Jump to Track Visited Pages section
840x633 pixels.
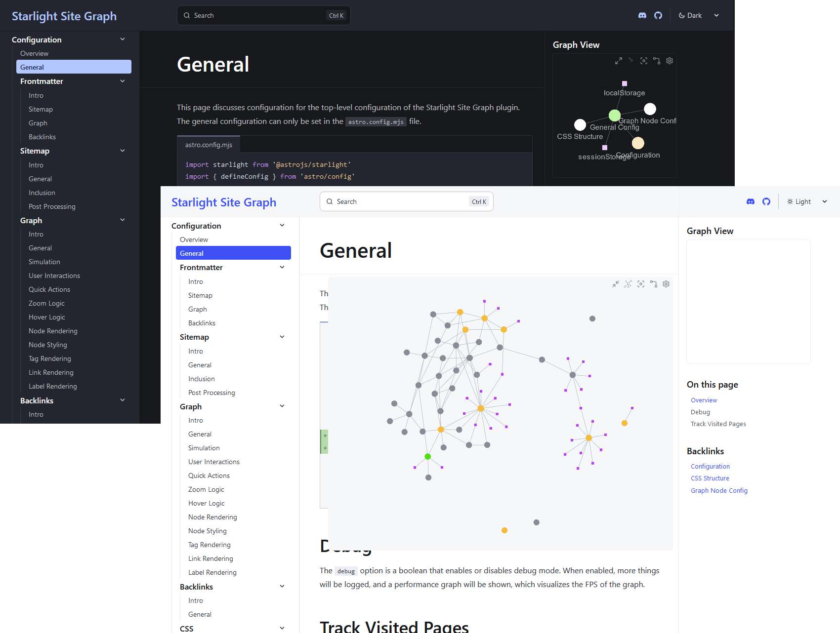click(x=718, y=424)
